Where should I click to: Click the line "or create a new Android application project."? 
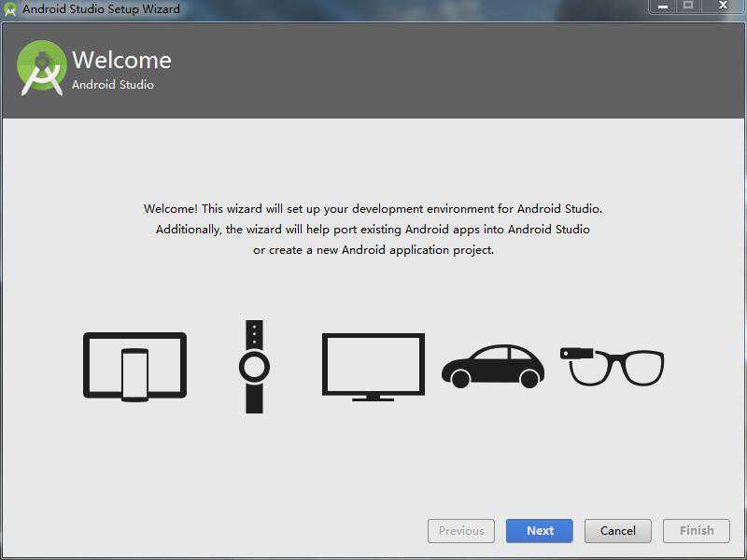point(373,250)
